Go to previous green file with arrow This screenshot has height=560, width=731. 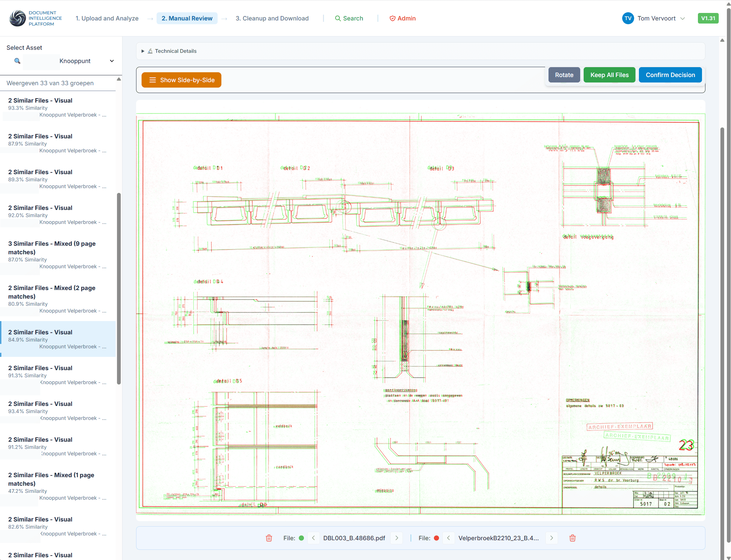313,538
